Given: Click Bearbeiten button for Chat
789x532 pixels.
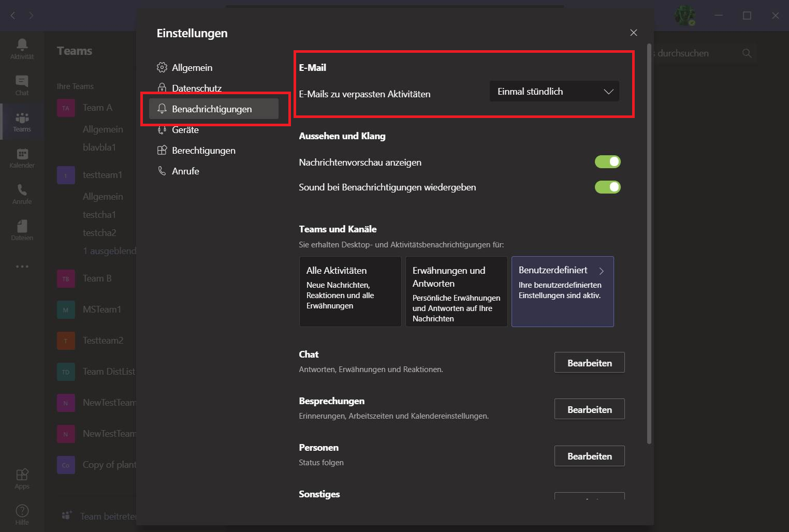Looking at the screenshot, I should [589, 362].
